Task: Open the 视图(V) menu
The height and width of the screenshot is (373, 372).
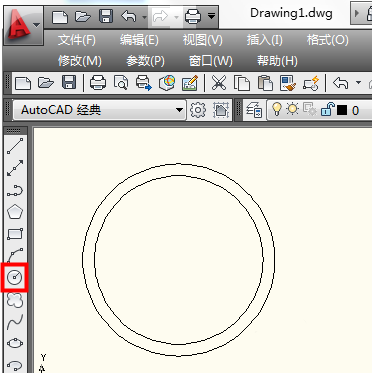Action: (202, 40)
